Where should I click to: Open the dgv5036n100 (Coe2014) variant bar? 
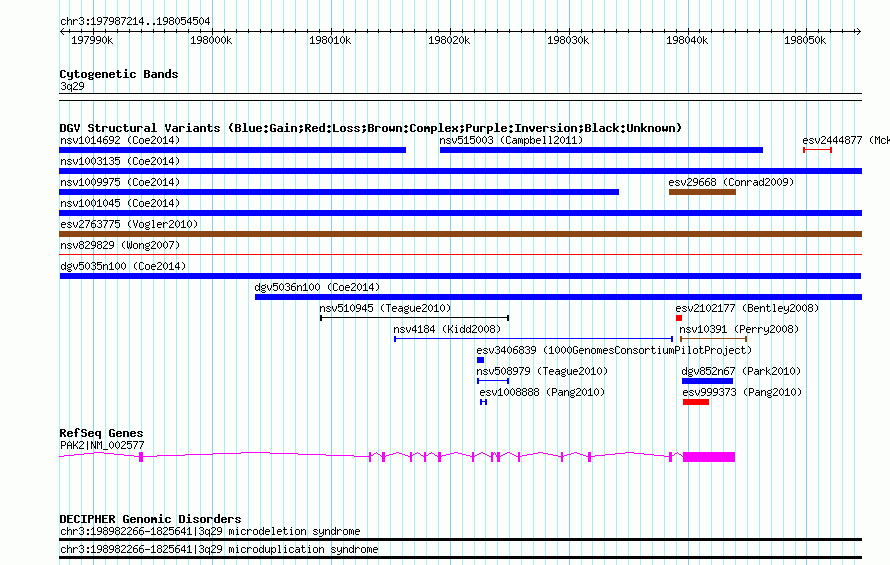pos(558,297)
